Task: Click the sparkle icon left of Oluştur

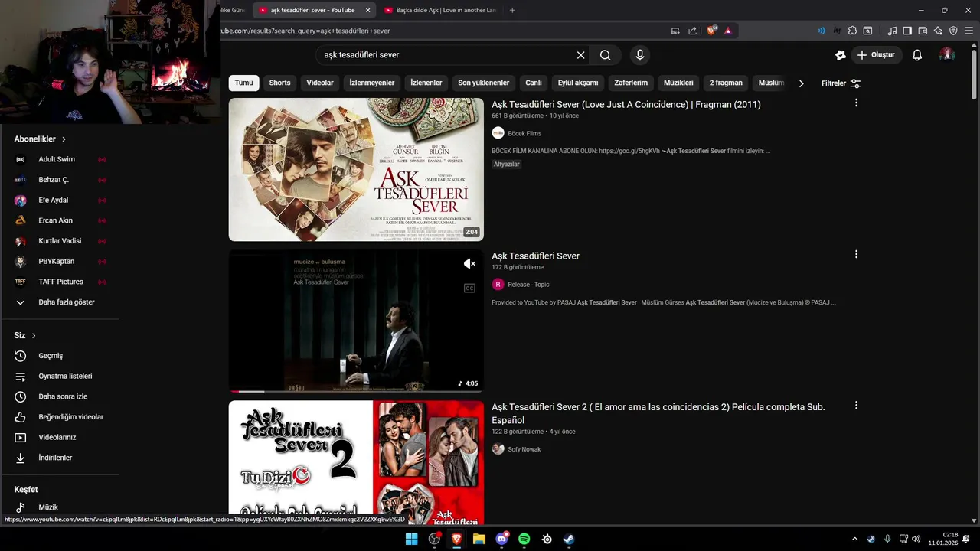Action: tap(841, 55)
